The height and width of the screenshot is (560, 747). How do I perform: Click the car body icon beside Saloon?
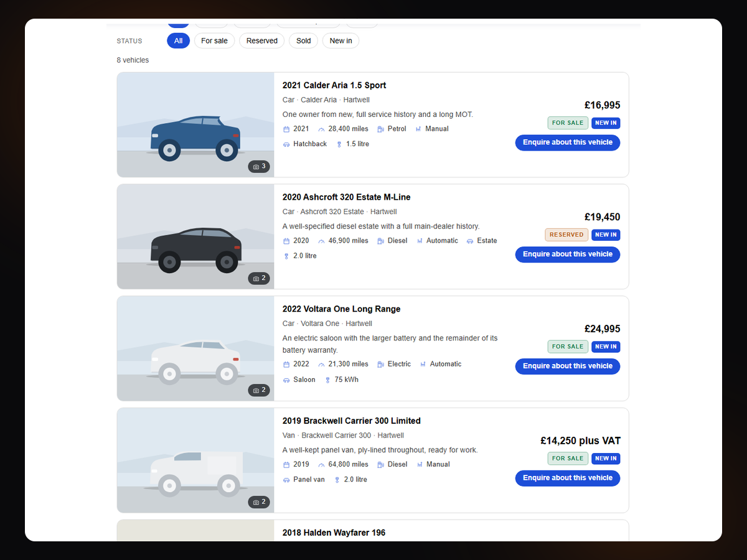click(x=286, y=380)
